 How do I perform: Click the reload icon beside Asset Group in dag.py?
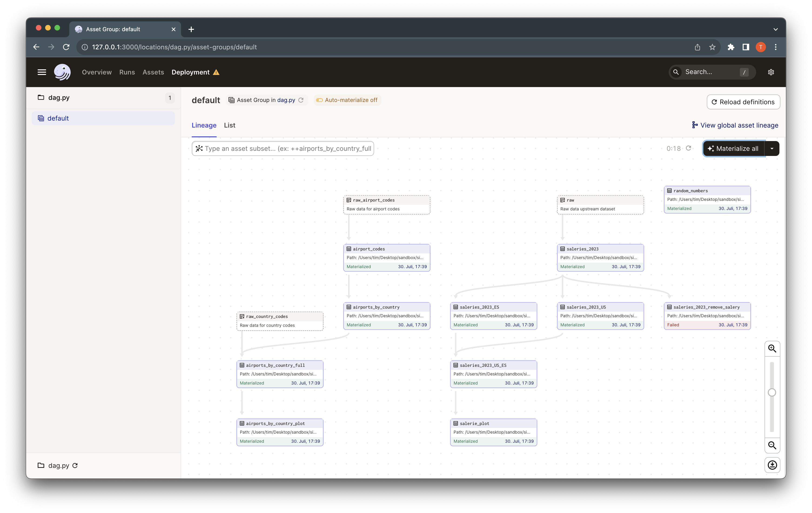[301, 100]
